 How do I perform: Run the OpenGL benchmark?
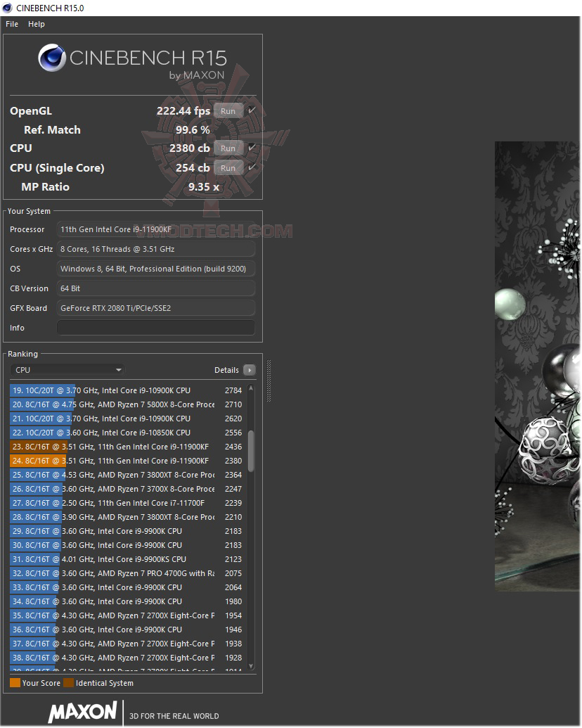227,110
